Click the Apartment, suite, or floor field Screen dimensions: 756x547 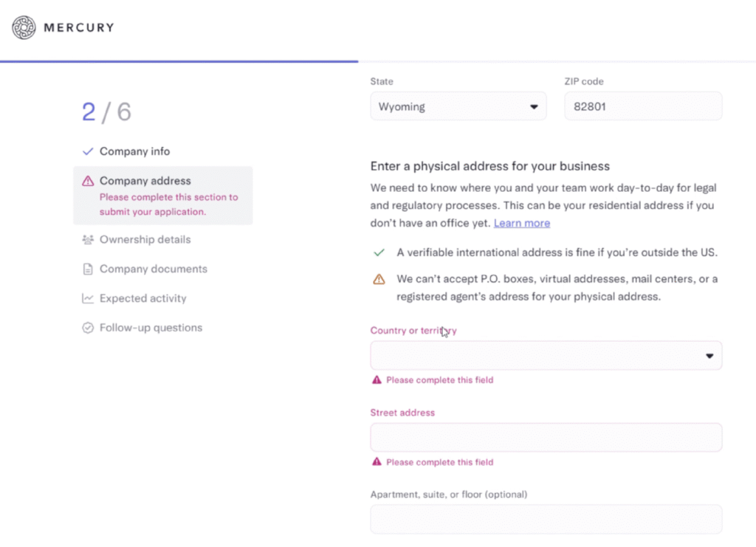point(546,519)
